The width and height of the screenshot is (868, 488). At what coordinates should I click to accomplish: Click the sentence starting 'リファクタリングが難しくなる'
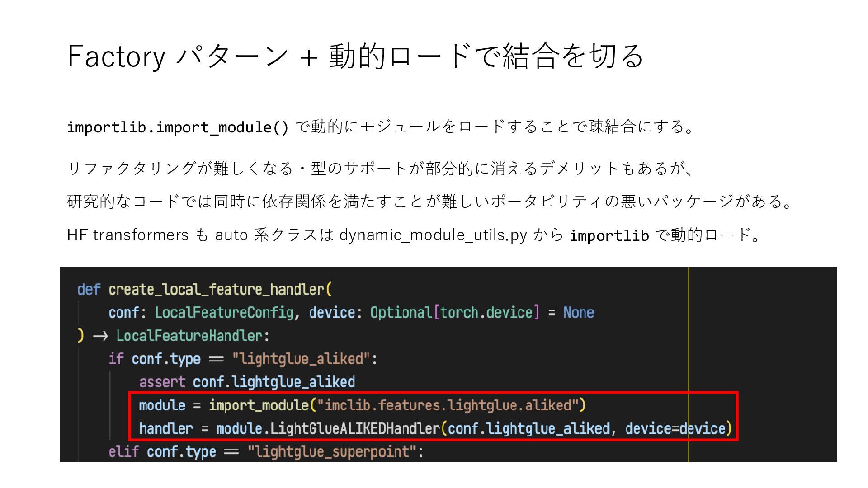[380, 168]
